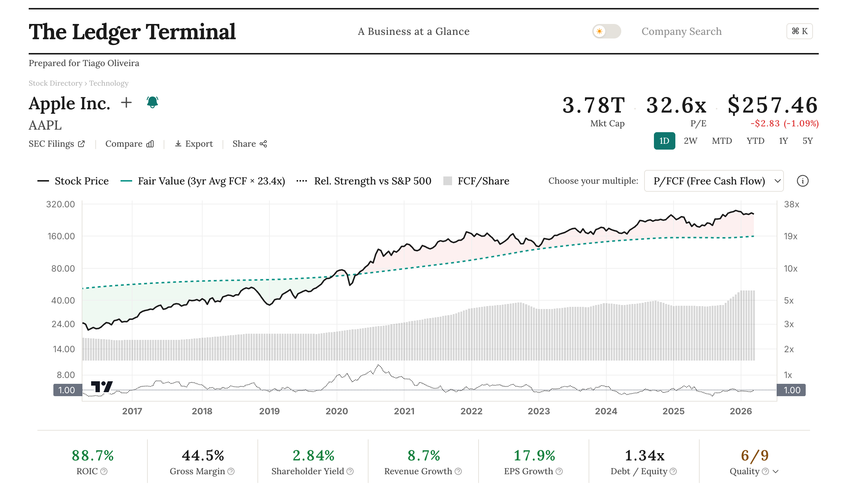The width and height of the screenshot is (846, 504).
Task: Click the Compare button
Action: tap(130, 144)
